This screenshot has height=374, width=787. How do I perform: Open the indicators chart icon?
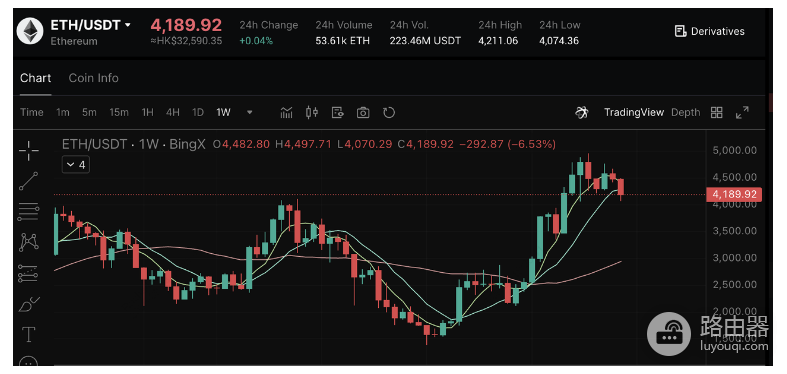click(286, 112)
